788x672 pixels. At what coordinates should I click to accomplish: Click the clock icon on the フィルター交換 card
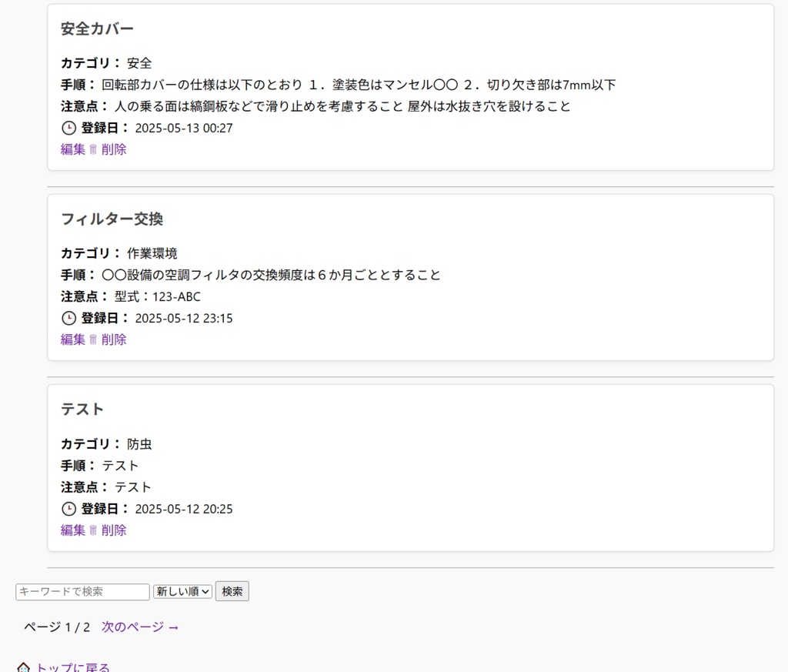point(68,318)
